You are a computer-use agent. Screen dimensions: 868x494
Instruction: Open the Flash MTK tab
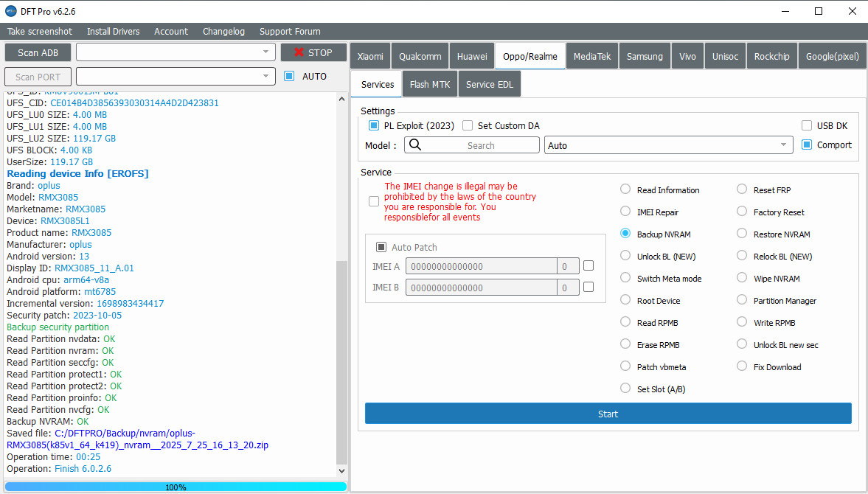coord(430,84)
